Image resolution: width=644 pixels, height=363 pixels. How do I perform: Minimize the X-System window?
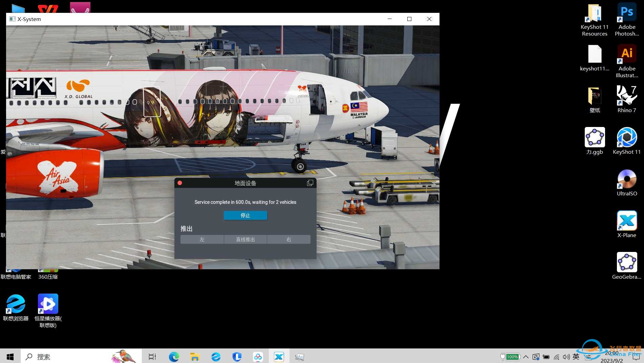[x=390, y=19]
